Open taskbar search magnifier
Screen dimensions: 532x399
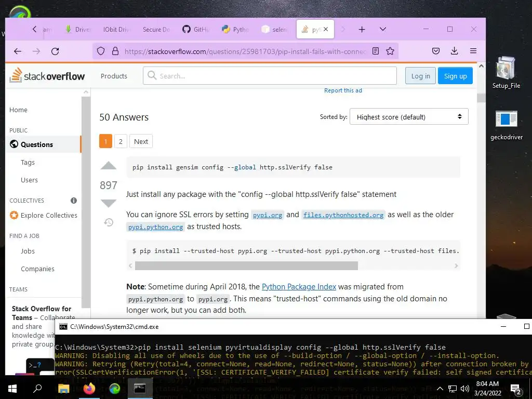click(37, 389)
